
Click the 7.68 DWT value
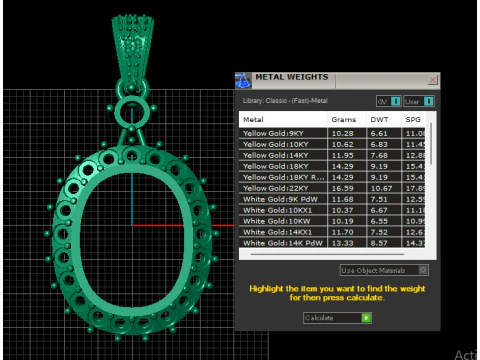[379, 155]
